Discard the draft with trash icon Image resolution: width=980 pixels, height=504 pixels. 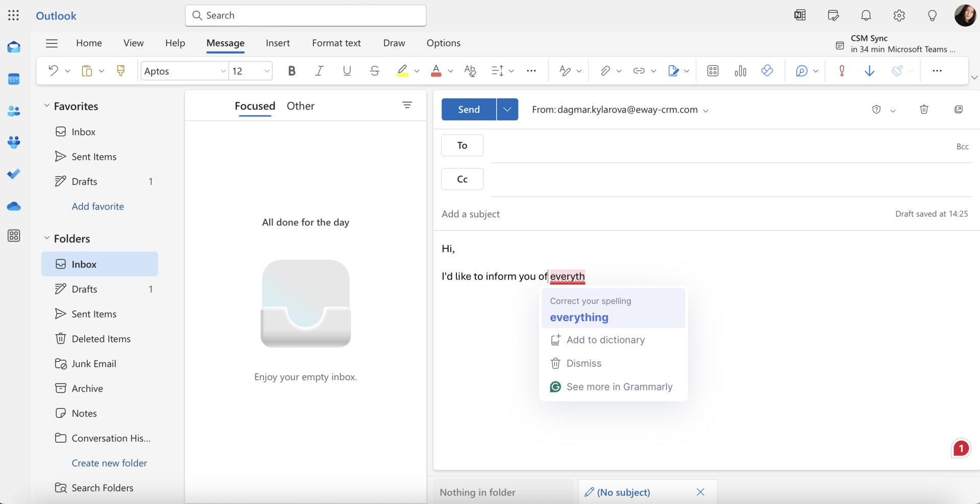(x=924, y=109)
